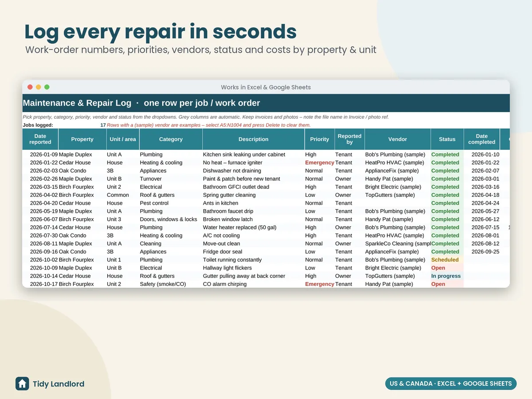Viewport: 532px width, 399px height.
Task: Select unit cell Common
Action: [123, 195]
